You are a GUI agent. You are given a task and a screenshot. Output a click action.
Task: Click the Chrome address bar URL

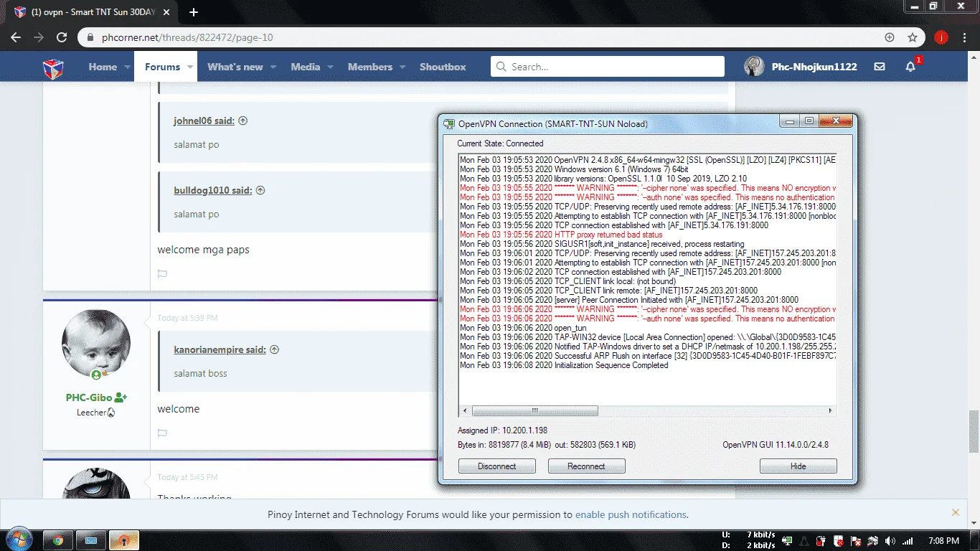coord(187,37)
